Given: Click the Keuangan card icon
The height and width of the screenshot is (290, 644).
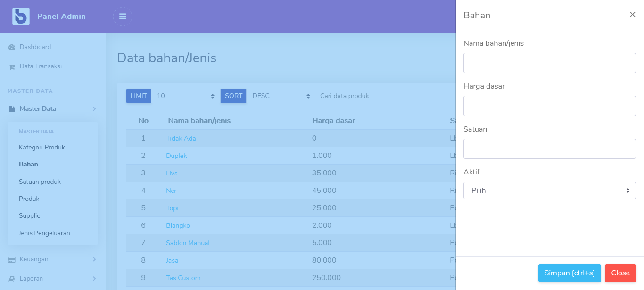Looking at the screenshot, I should pyautogui.click(x=12, y=259).
